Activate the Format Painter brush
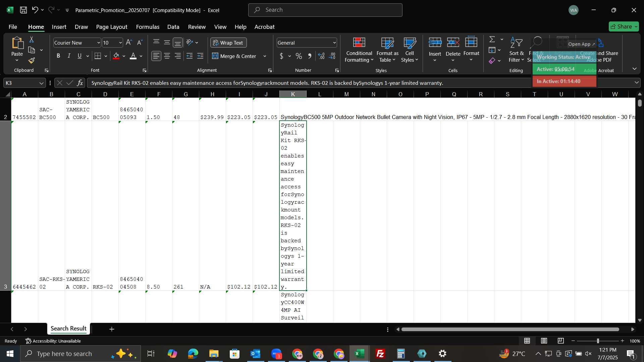 click(32, 61)
